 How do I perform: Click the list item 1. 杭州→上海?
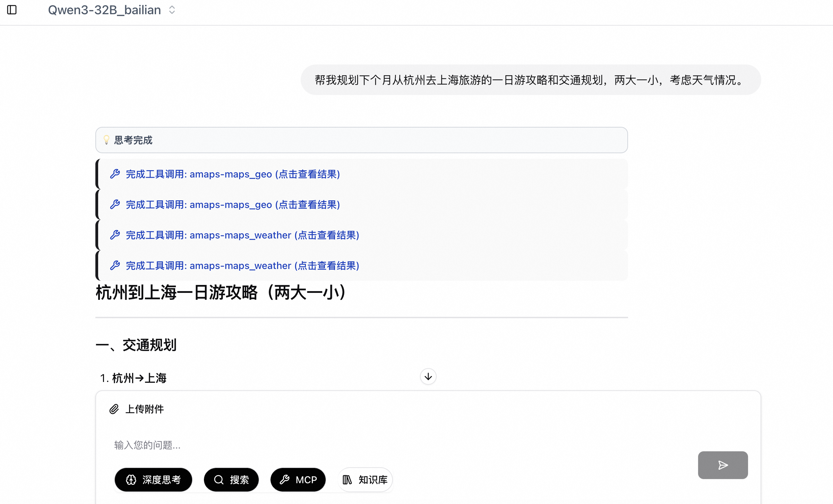[133, 378]
